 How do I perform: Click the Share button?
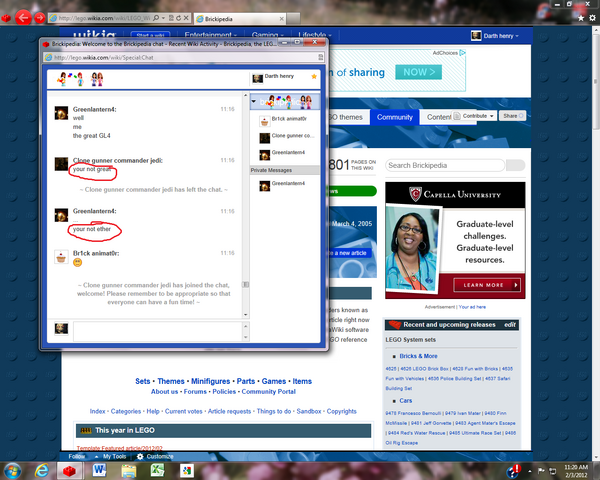coord(512,116)
